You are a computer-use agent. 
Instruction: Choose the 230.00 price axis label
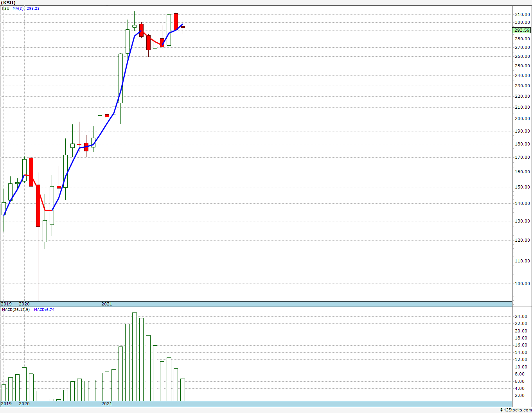pyautogui.click(x=522, y=86)
